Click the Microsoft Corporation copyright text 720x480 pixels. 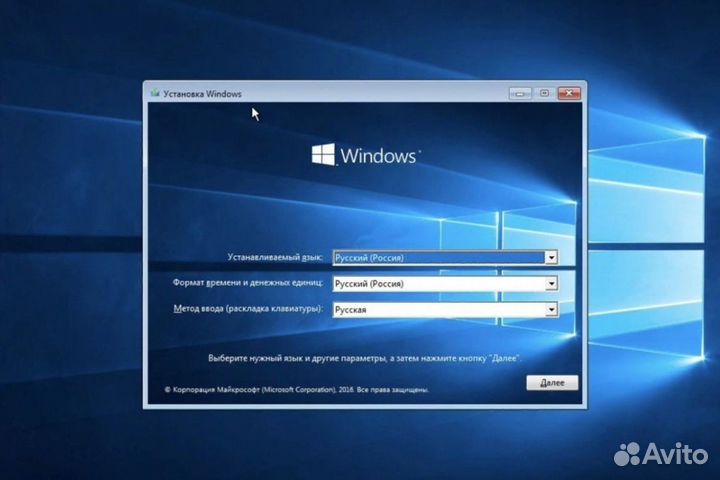coord(297,390)
